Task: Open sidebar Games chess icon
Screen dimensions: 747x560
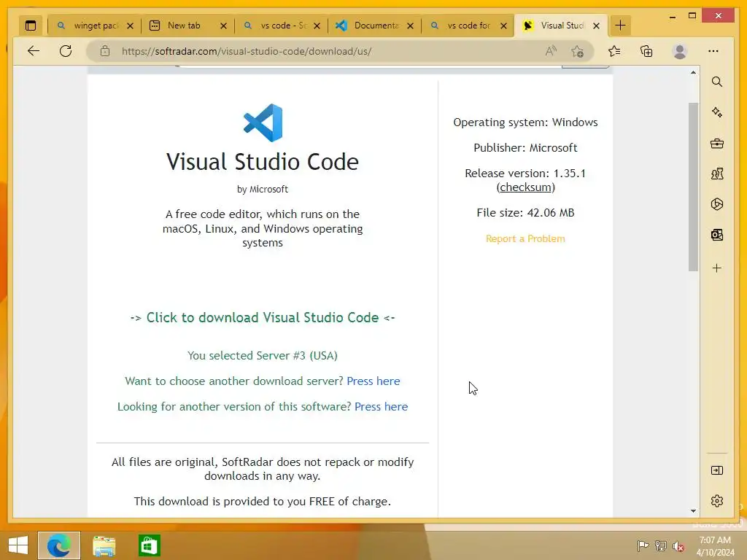Action: pyautogui.click(x=717, y=174)
